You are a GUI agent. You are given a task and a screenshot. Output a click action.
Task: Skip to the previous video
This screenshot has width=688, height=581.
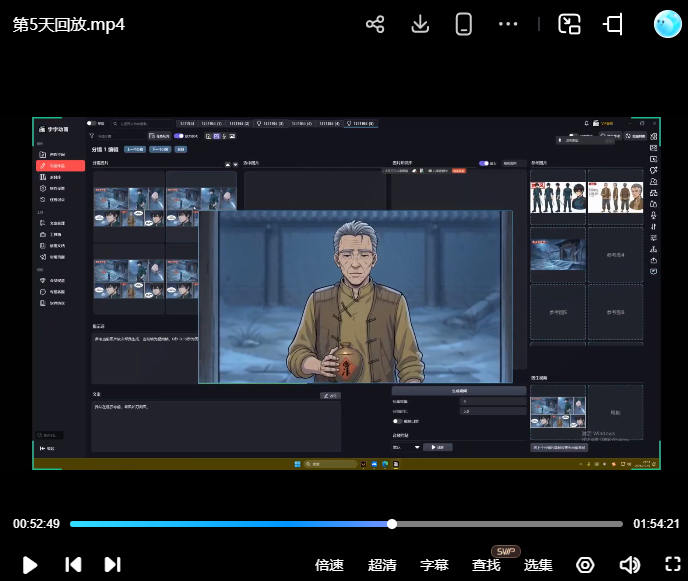point(73,565)
